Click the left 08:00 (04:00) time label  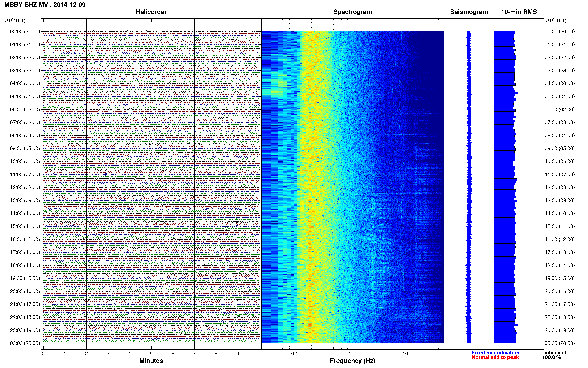(x=25, y=135)
